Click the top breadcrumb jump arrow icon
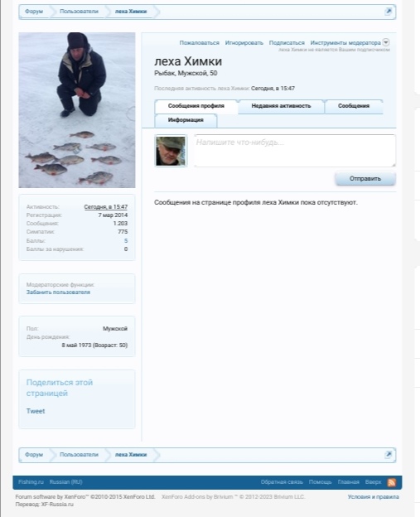Screen dimensions: 420x517 (389, 12)
